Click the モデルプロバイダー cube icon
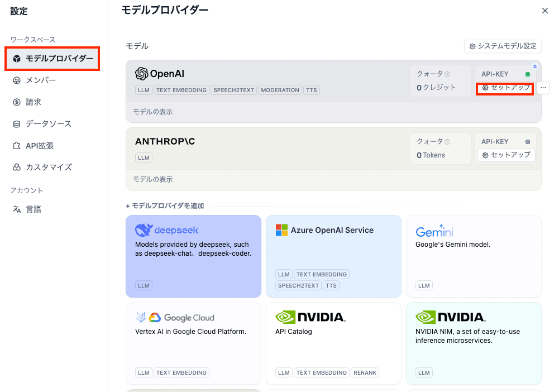The height and width of the screenshot is (392, 559). click(x=16, y=59)
